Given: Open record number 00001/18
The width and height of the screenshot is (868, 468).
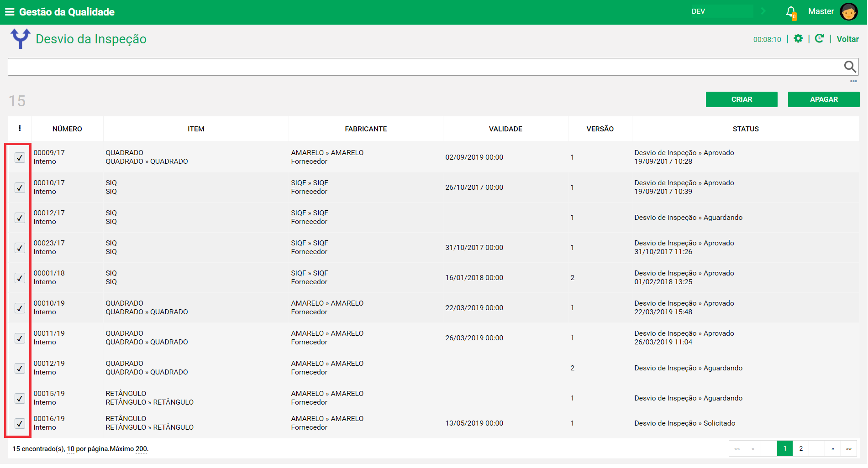Looking at the screenshot, I should click(x=49, y=273).
